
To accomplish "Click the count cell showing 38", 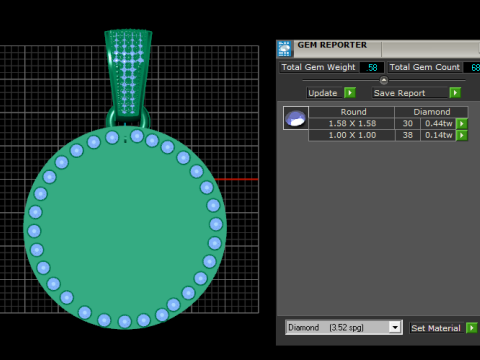I will pos(408,135).
